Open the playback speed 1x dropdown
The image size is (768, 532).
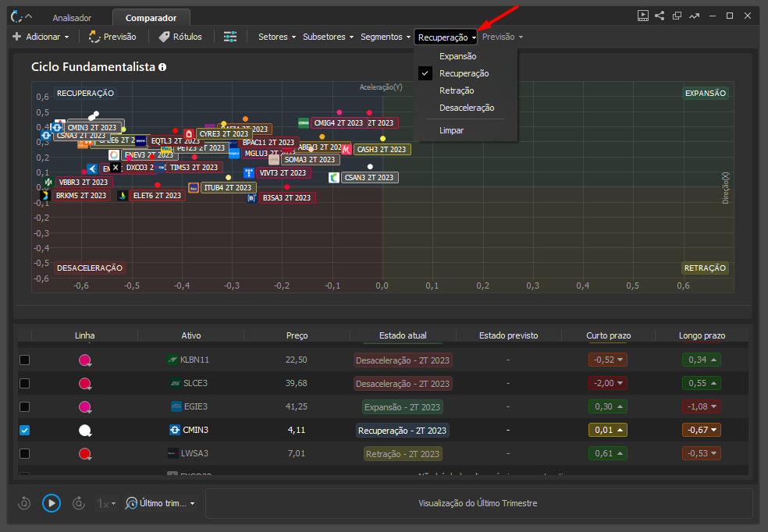click(x=106, y=503)
